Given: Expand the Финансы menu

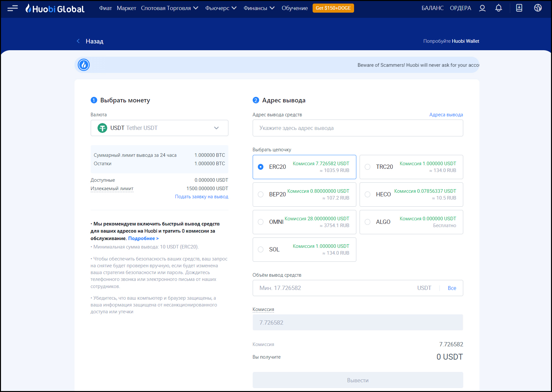Looking at the screenshot, I should pyautogui.click(x=259, y=8).
